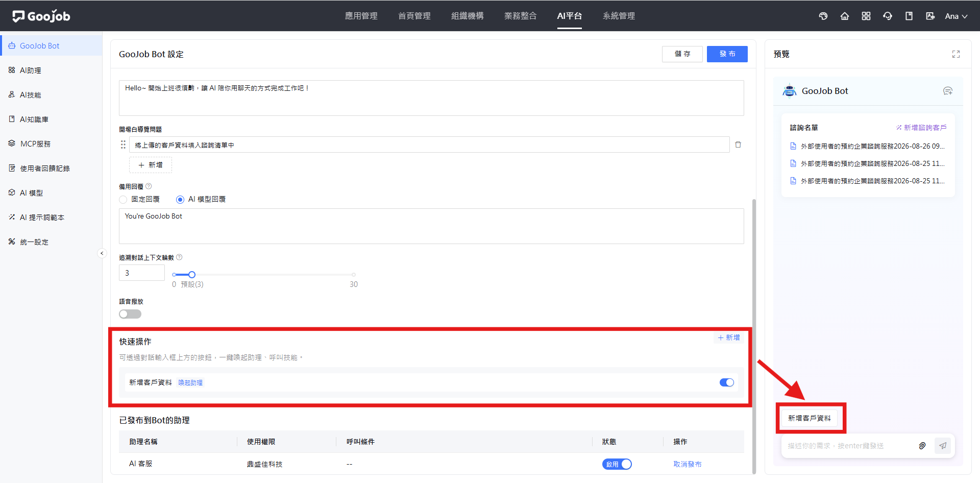Viewport: 980px width, 483px height.
Task: Click 取消發布 for AI 客服
Action: pyautogui.click(x=688, y=464)
